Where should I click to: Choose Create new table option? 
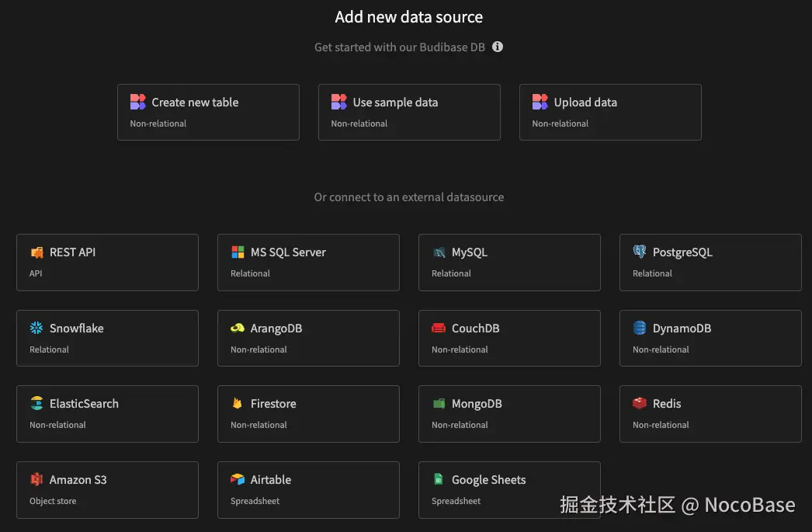[x=208, y=112]
